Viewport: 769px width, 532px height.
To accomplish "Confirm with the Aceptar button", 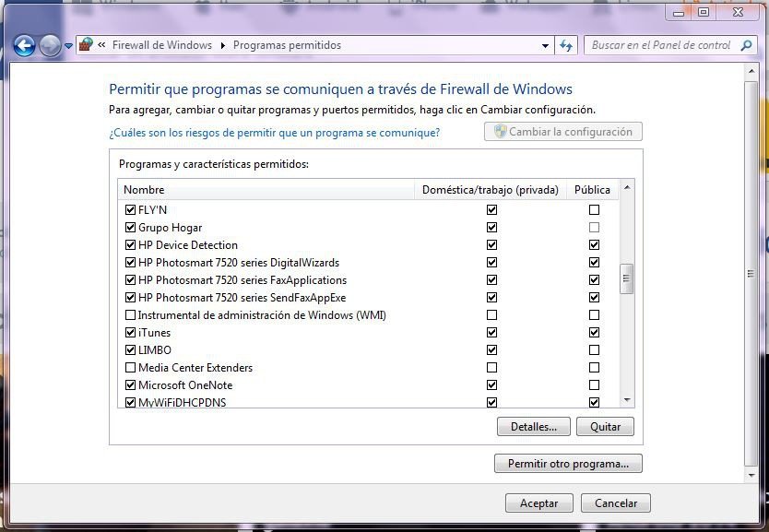I will pos(539,503).
